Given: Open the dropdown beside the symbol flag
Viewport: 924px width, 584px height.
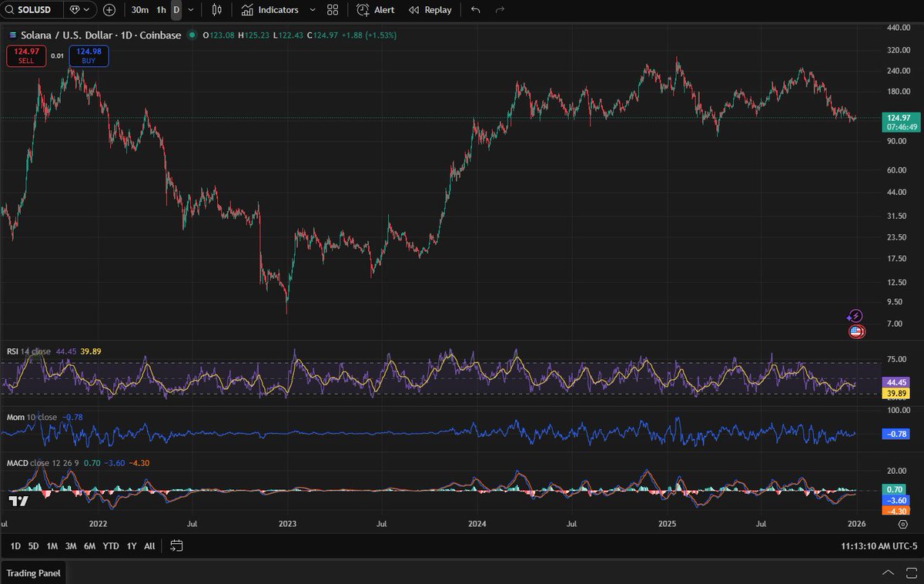Looking at the screenshot, I should pyautogui.click(x=87, y=10).
